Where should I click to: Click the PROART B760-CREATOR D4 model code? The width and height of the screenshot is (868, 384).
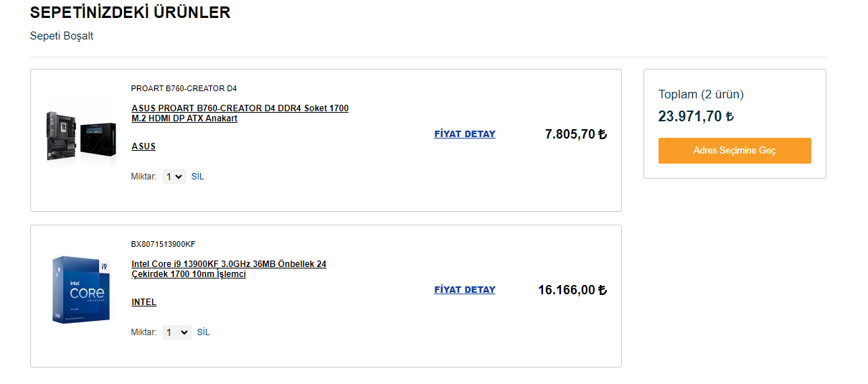[184, 88]
